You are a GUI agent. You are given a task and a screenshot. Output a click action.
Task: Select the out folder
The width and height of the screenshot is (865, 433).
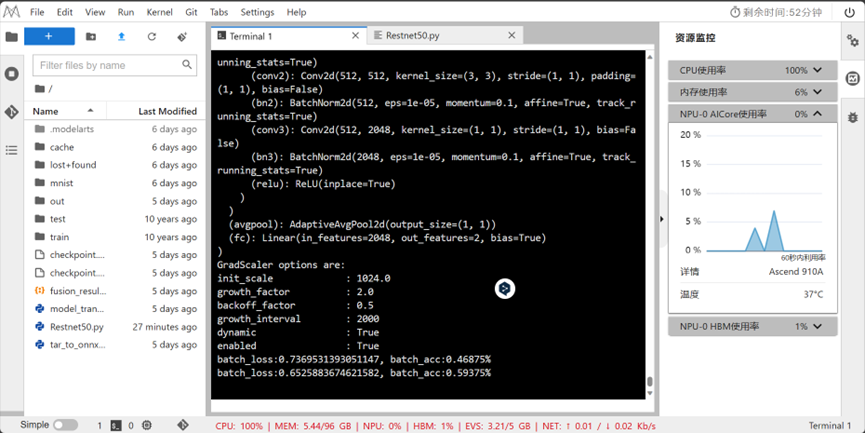[x=115, y=201]
